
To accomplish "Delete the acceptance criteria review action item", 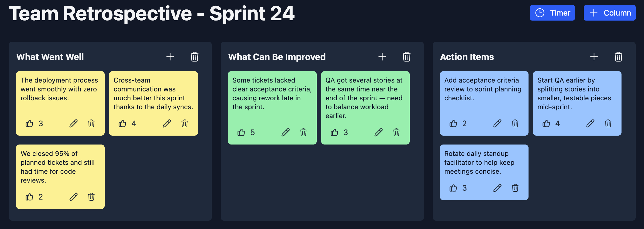I will pyautogui.click(x=515, y=123).
